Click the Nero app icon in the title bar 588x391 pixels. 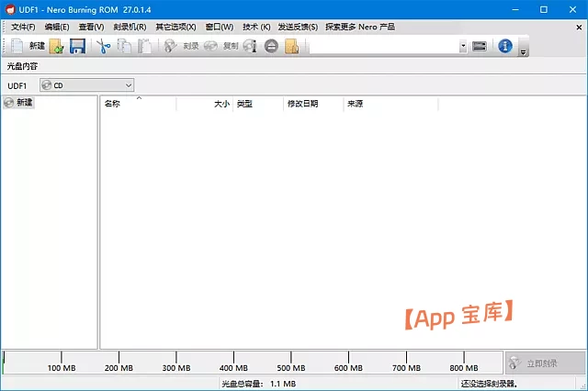10,10
